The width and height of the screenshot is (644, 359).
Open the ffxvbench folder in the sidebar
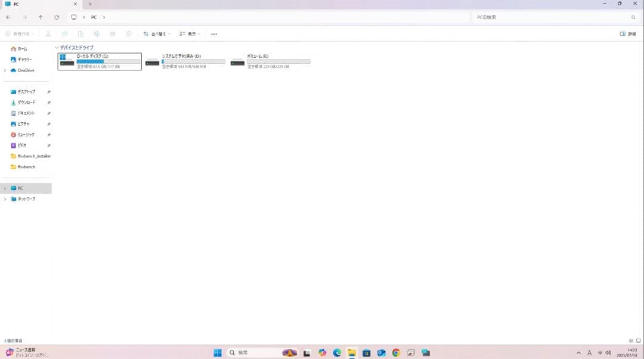click(26, 166)
